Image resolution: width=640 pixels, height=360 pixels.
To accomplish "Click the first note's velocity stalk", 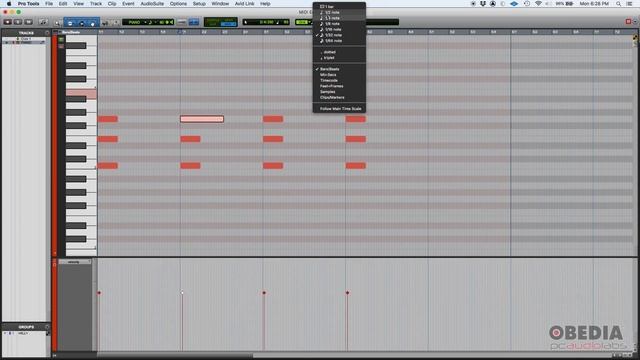I will [99, 321].
